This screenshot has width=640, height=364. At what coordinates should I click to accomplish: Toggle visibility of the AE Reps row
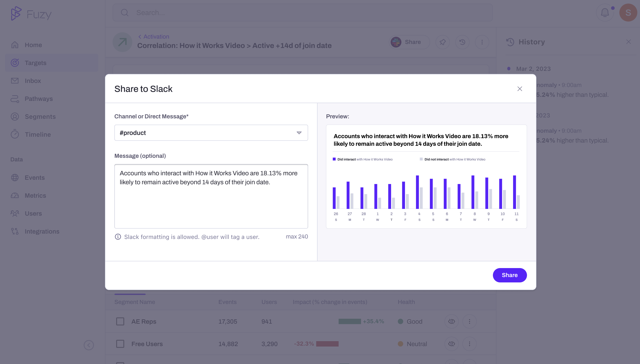point(451,321)
